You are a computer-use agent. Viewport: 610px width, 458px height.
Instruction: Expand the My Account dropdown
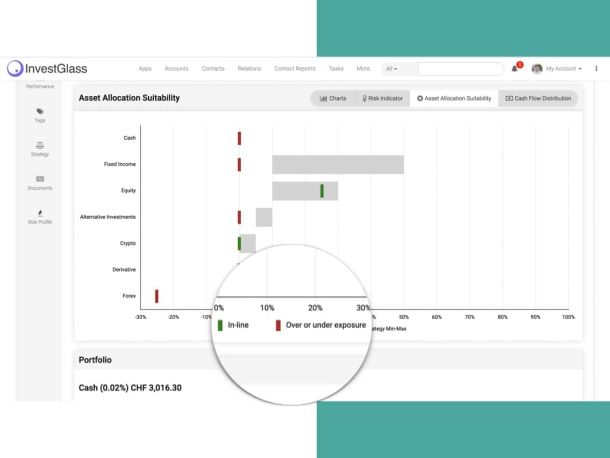564,68
